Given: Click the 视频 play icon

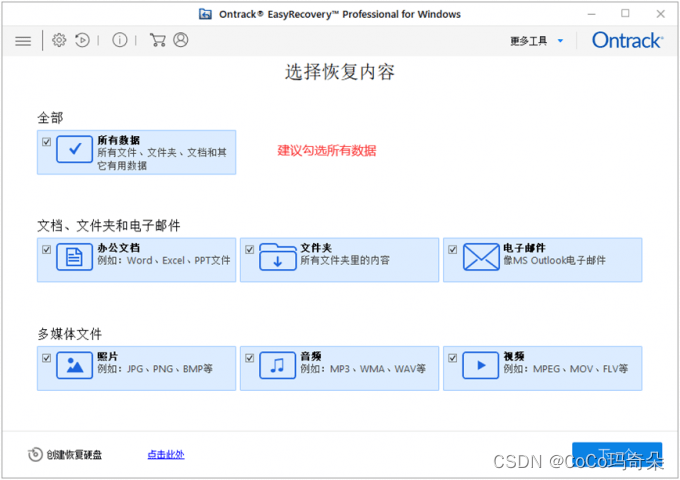Looking at the screenshot, I should coord(481,365).
